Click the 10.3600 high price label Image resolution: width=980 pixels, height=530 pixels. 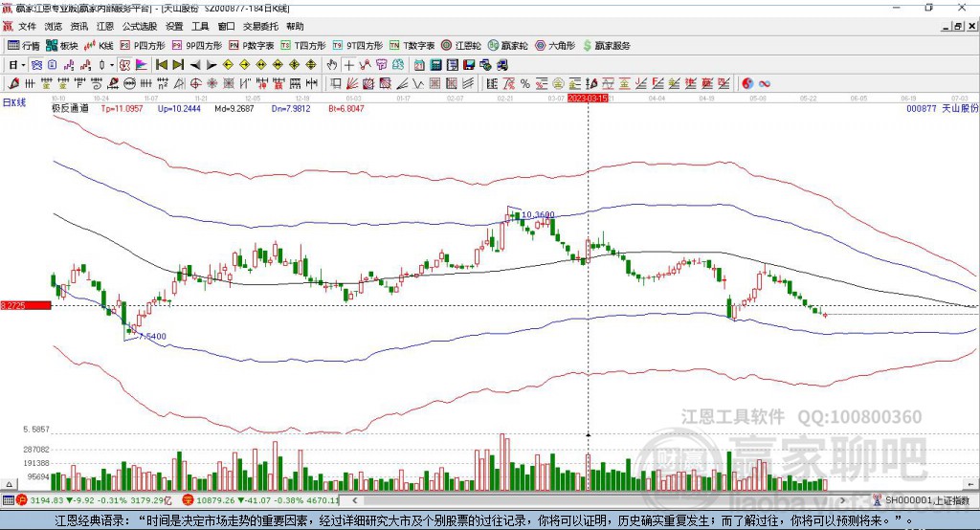[x=538, y=214]
